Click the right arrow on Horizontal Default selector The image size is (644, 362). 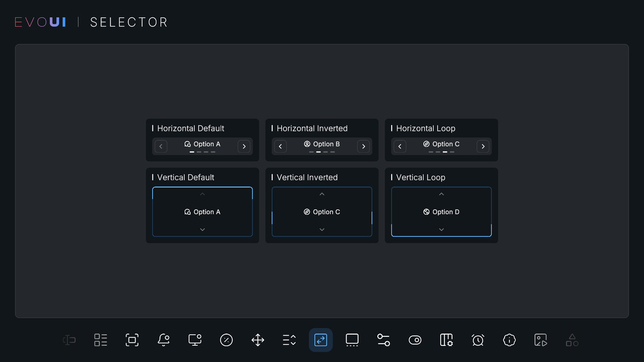[x=244, y=146]
